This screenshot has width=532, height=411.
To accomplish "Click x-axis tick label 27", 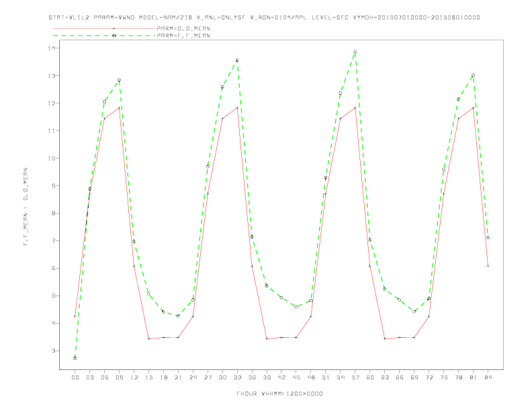I will pos(208,377).
